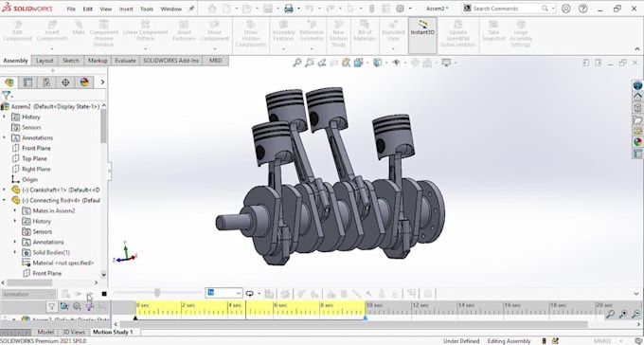Click the Hide/Show Items eye icon
Screen dimensions: 644x345
pos(396,63)
